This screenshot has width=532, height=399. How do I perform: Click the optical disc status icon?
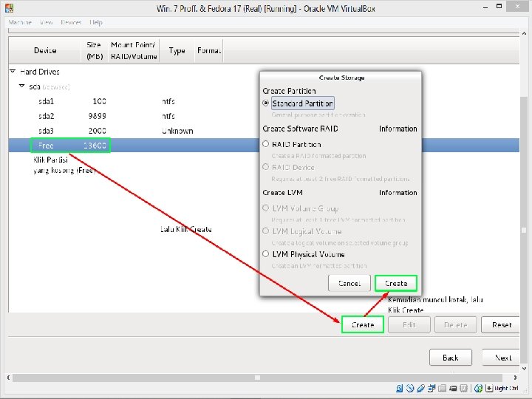(410, 388)
